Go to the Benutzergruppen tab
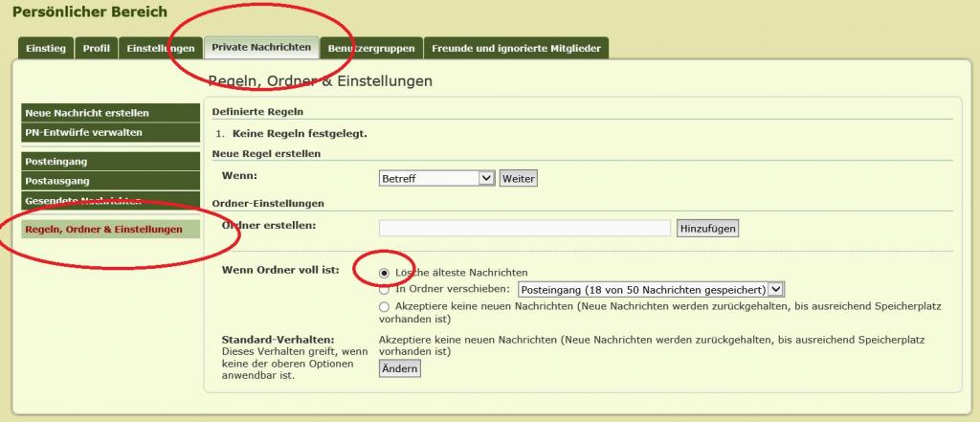Screen dimensions: 980x422 [x=370, y=48]
